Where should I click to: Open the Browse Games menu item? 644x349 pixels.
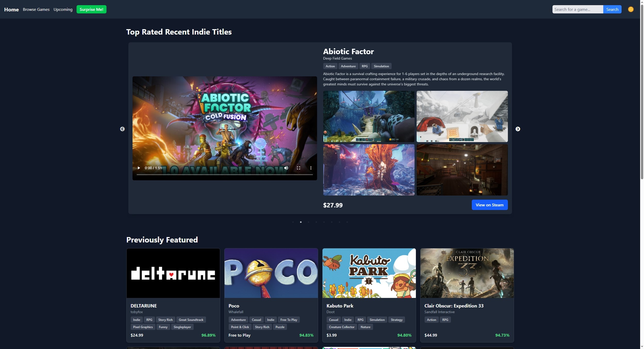click(x=36, y=9)
